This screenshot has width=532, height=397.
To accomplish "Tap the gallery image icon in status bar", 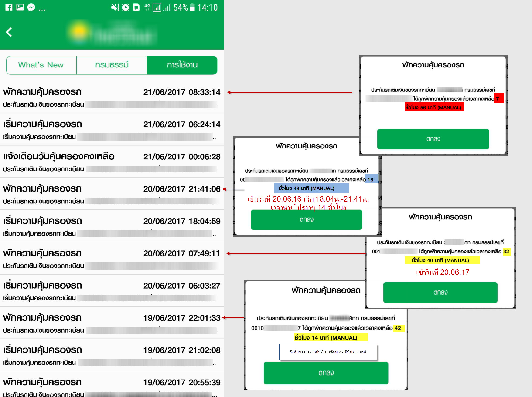I will pos(20,7).
